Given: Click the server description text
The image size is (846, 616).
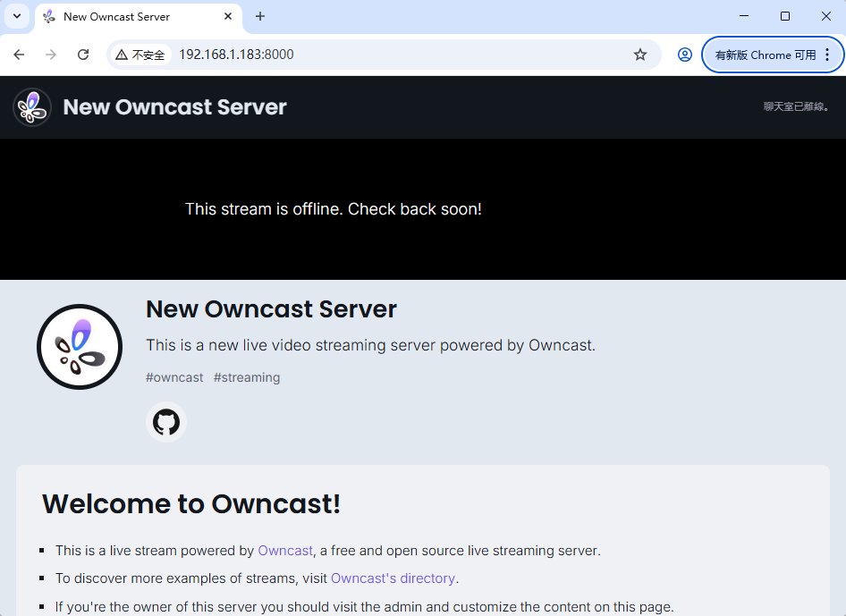Looking at the screenshot, I should (370, 345).
